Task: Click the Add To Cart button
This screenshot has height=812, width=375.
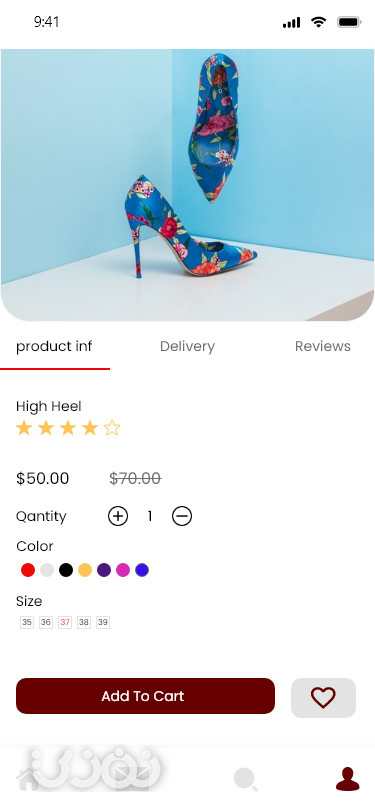Action: pyautogui.click(x=146, y=696)
